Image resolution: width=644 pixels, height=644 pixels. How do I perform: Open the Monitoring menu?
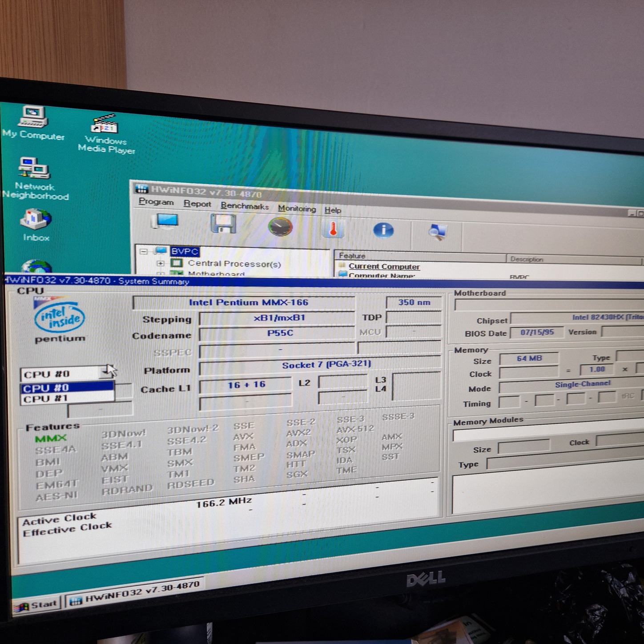click(297, 208)
